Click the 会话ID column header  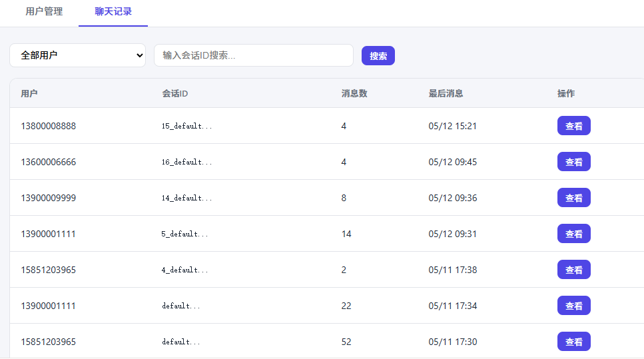tap(175, 93)
